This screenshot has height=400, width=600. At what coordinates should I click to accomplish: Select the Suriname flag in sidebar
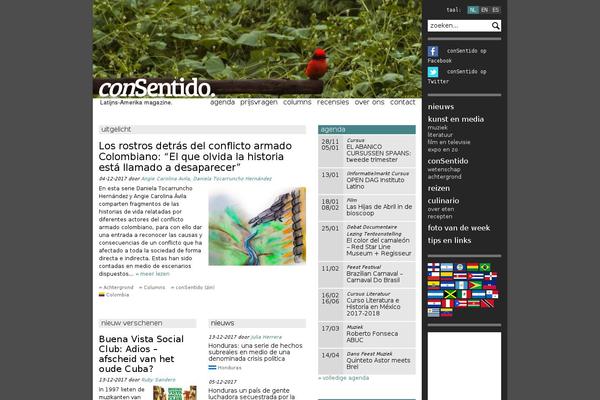474,304
